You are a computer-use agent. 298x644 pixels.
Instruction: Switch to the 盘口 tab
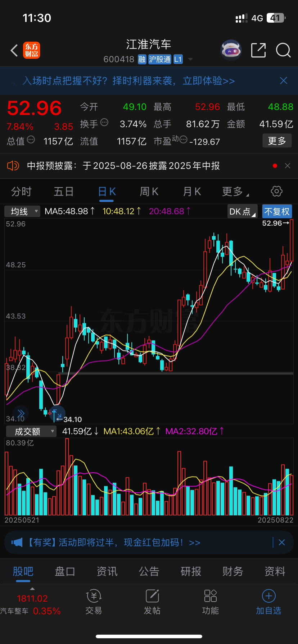click(65, 571)
